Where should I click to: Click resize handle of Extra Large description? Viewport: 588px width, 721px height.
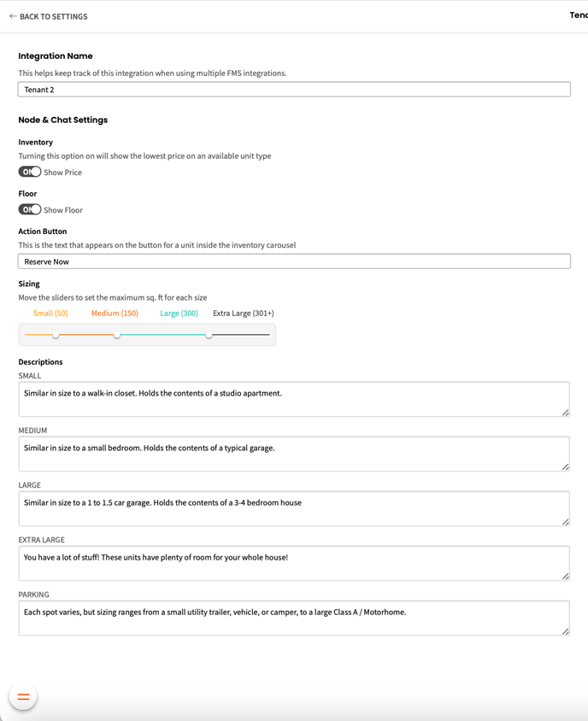click(566, 577)
